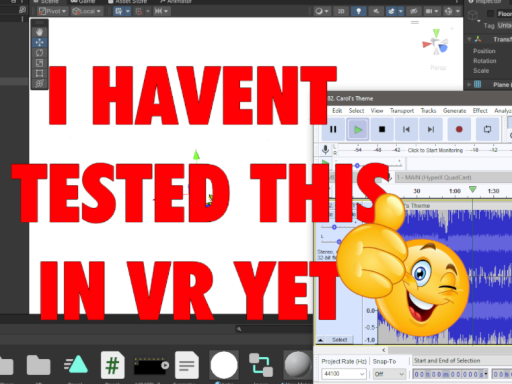Adjust the track gain slider
This screenshot has height=384, width=512.
(x=334, y=227)
